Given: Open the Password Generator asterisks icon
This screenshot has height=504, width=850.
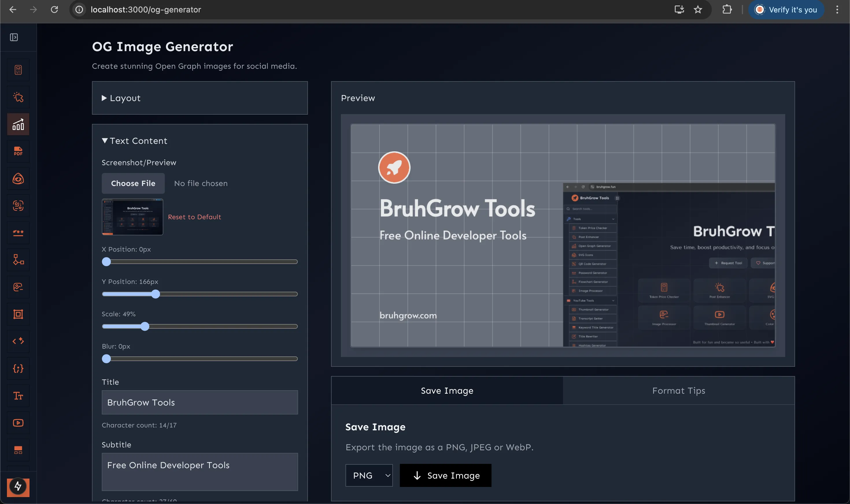Looking at the screenshot, I should coord(18,233).
